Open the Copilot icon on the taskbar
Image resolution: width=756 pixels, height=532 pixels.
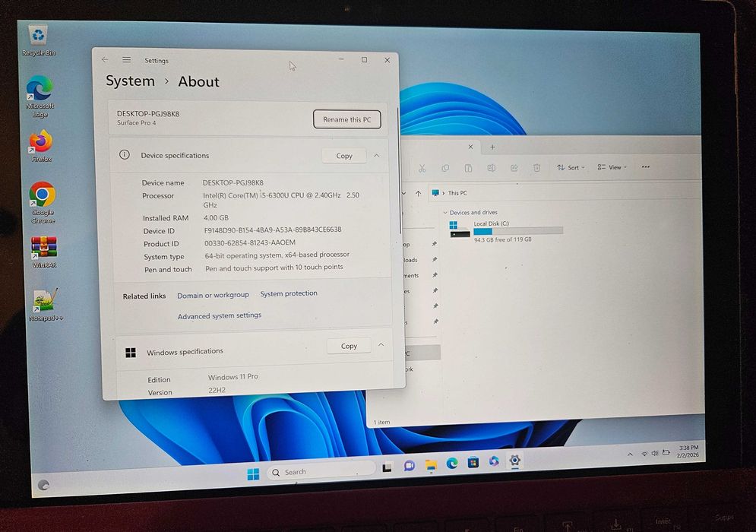pyautogui.click(x=494, y=461)
